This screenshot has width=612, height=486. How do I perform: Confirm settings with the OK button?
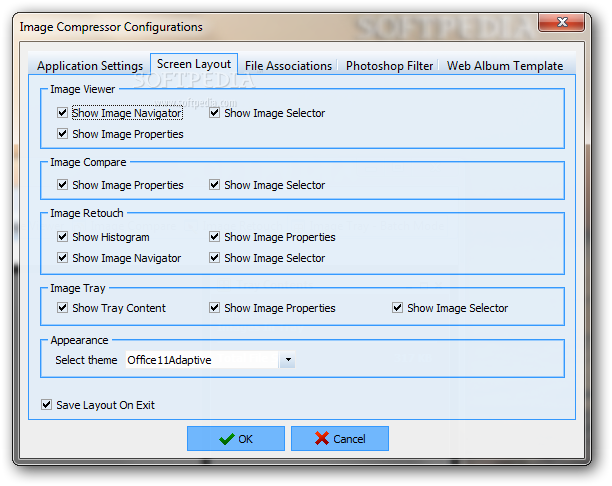236,438
